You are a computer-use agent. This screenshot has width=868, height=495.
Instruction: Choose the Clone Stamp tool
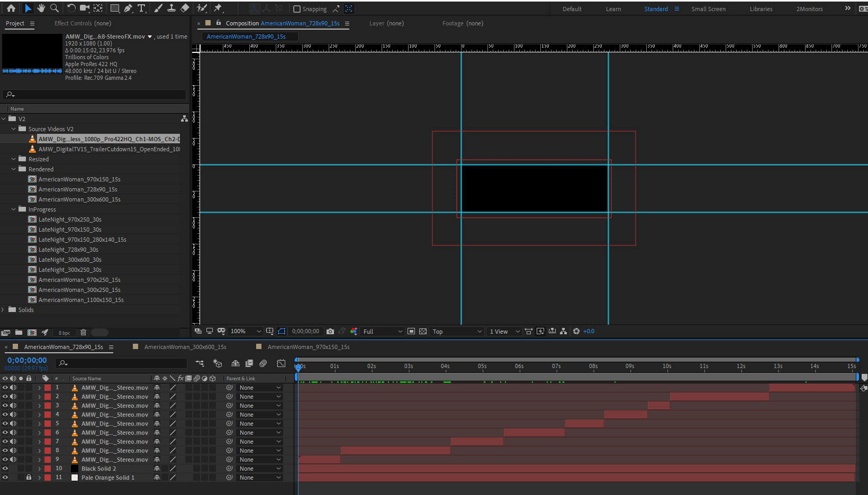[x=171, y=8]
